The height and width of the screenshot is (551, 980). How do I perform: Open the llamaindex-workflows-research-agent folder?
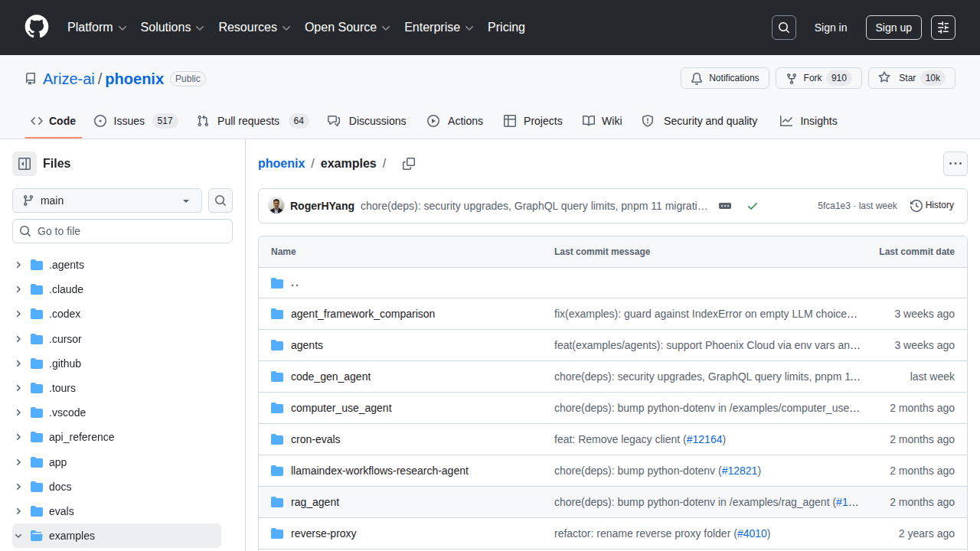point(380,471)
